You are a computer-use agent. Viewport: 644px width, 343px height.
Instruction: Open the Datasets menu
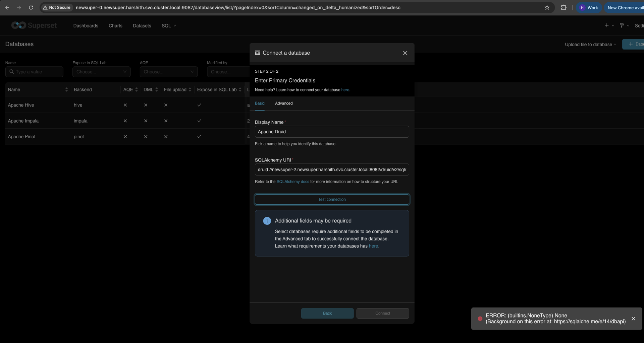point(142,26)
